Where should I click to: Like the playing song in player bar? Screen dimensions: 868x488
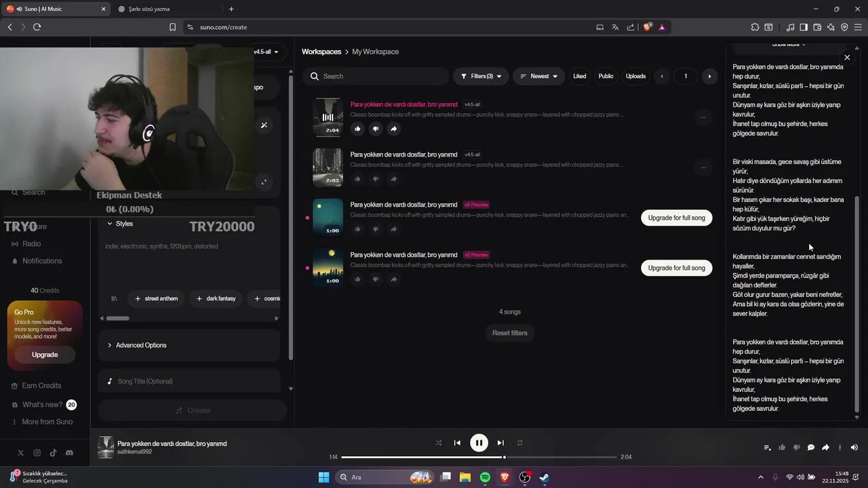tap(782, 447)
